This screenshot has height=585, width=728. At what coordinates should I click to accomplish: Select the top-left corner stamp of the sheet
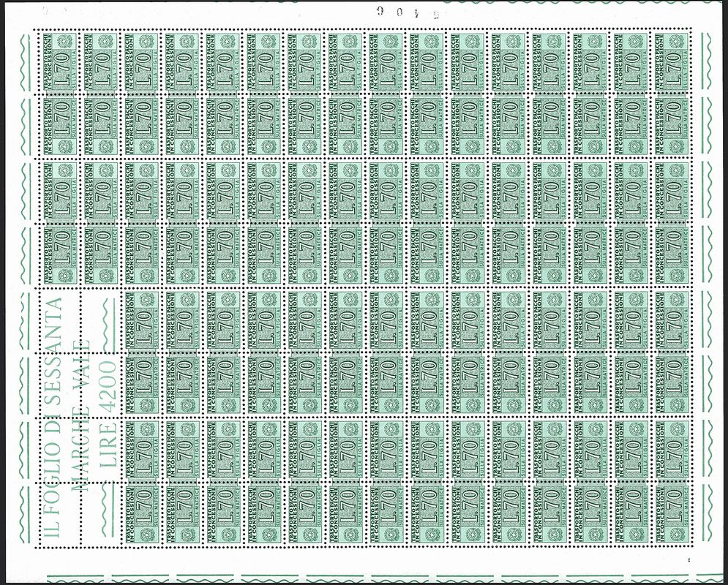click(59, 61)
